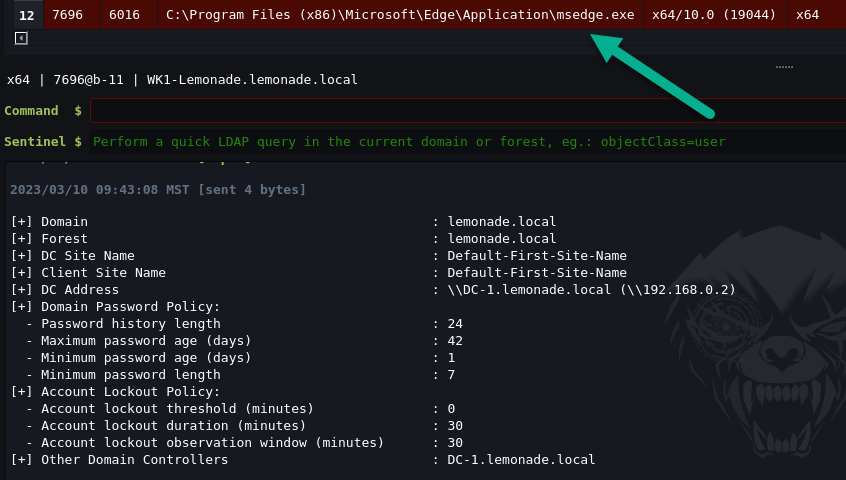This screenshot has height=480, width=846.
Task: Click the Domain Password Policy heading
Action: [x=115, y=307]
